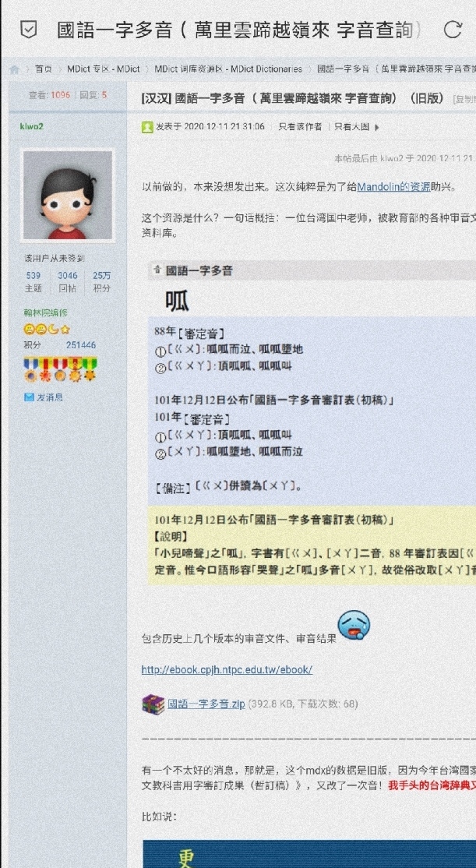Open the MDict 专区 - MDict breadcrumb
Screen dimensions: 476x868
click(x=104, y=69)
